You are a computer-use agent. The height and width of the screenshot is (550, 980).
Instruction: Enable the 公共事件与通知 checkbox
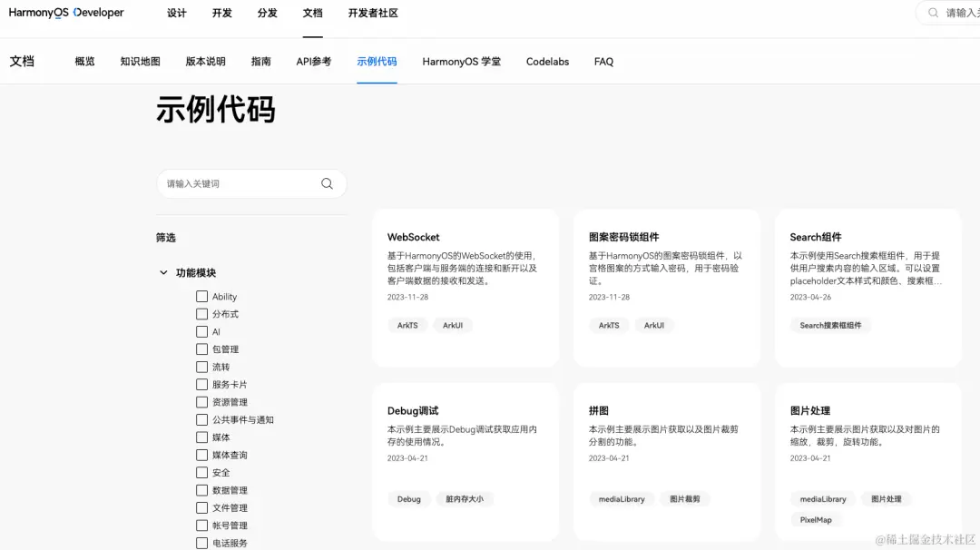pos(201,420)
